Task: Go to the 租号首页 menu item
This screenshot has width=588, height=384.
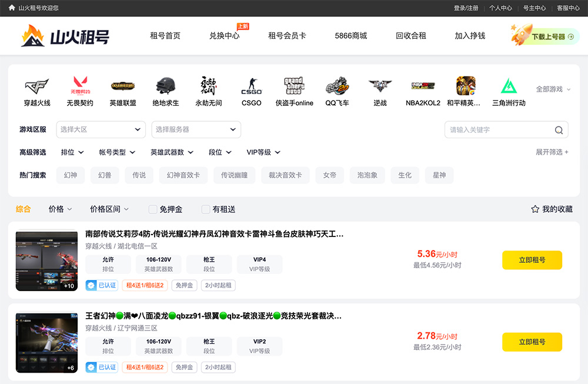Action: (x=165, y=36)
